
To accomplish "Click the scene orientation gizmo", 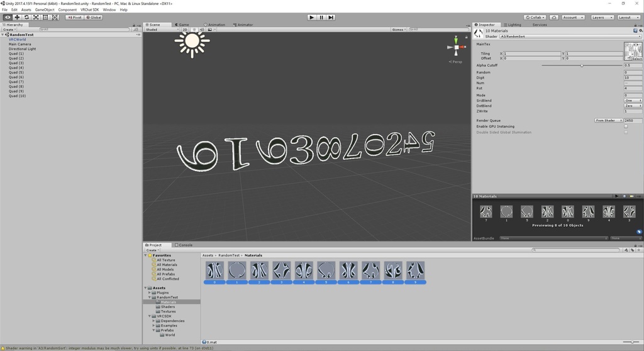I will [x=456, y=47].
